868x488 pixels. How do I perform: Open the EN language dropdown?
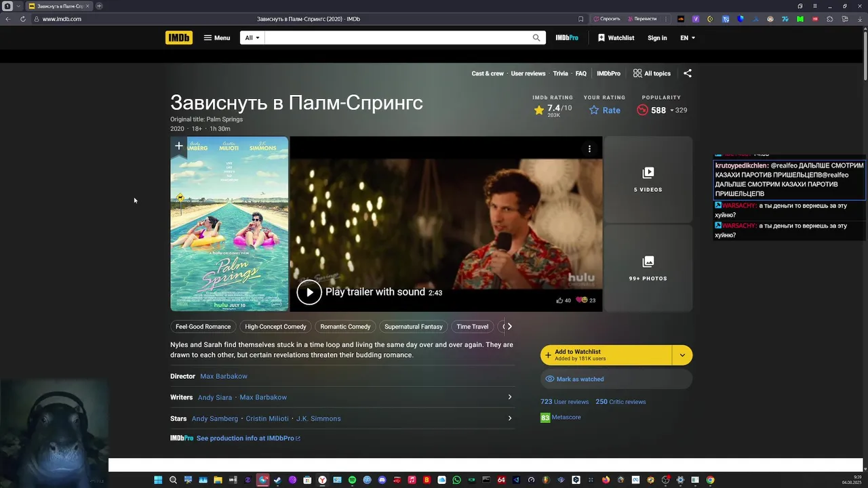coord(688,38)
